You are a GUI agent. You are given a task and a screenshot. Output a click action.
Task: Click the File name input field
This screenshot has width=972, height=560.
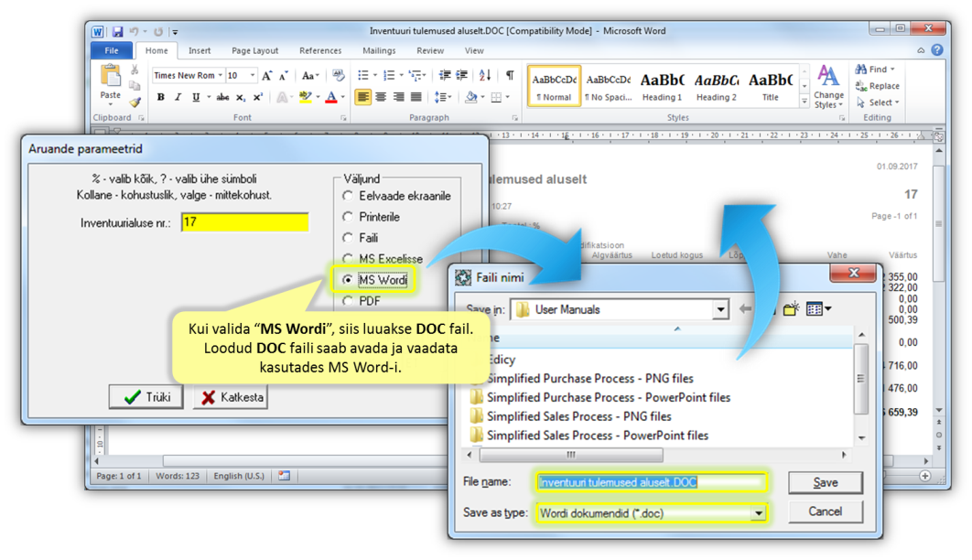(x=652, y=482)
